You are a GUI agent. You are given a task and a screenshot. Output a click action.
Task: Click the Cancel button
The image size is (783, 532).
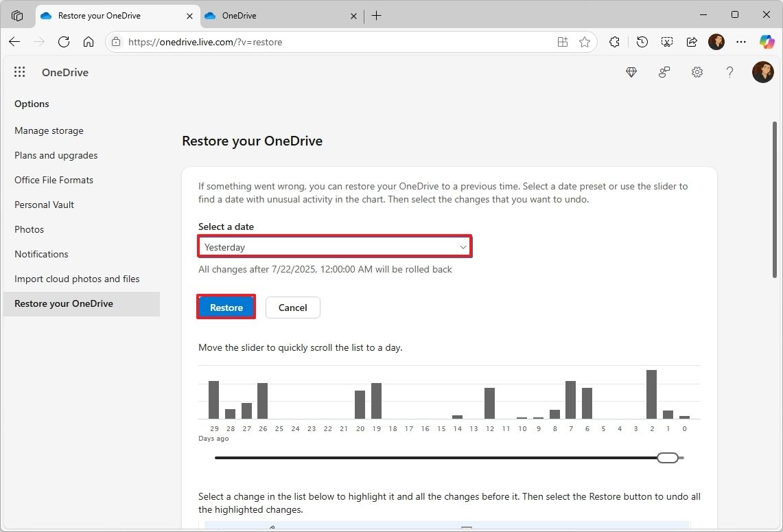pos(292,307)
